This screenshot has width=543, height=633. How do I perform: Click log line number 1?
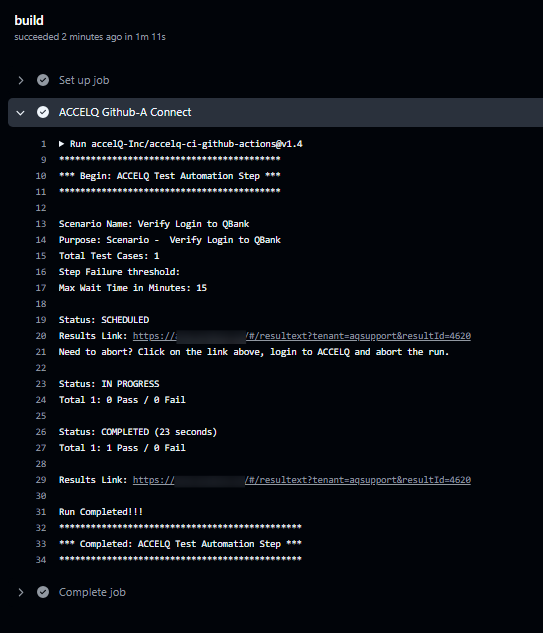coord(44,144)
